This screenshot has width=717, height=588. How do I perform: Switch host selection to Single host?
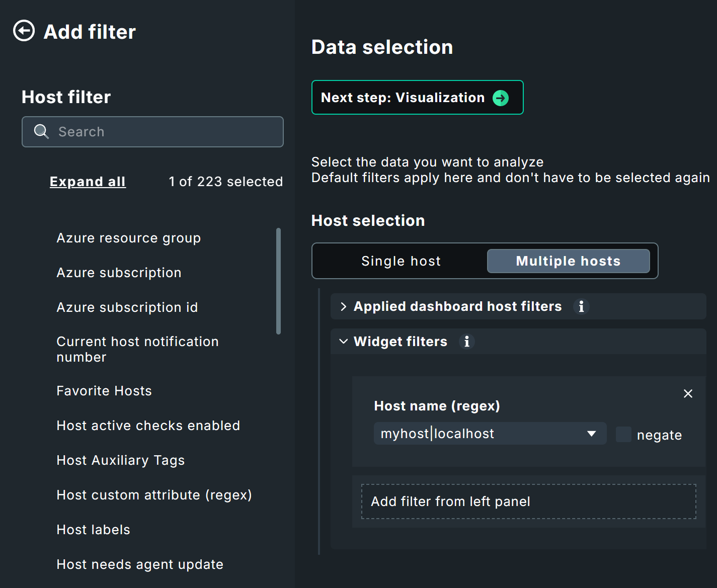pos(401,261)
